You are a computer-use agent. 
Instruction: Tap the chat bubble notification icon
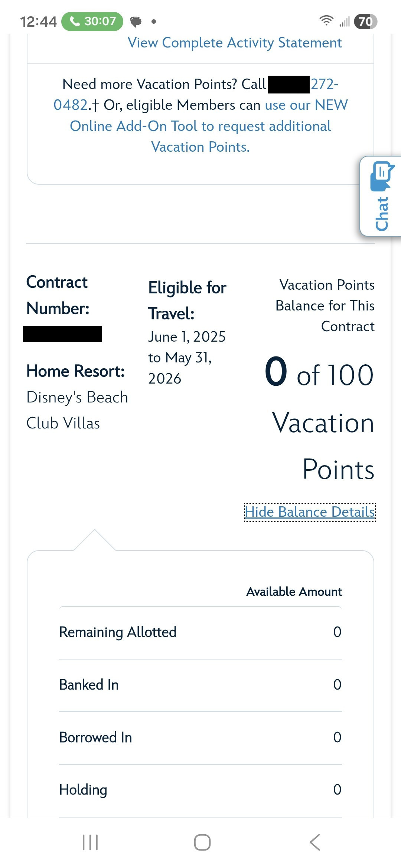tap(136, 22)
